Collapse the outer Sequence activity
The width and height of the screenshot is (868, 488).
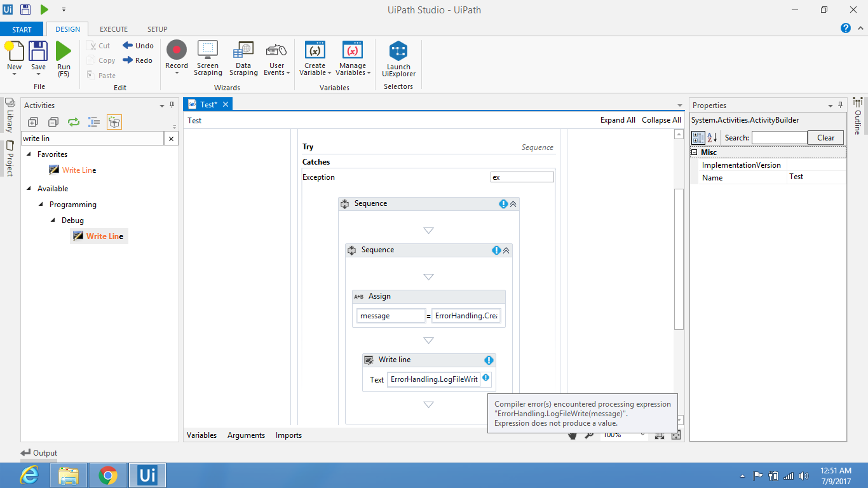[513, 204]
